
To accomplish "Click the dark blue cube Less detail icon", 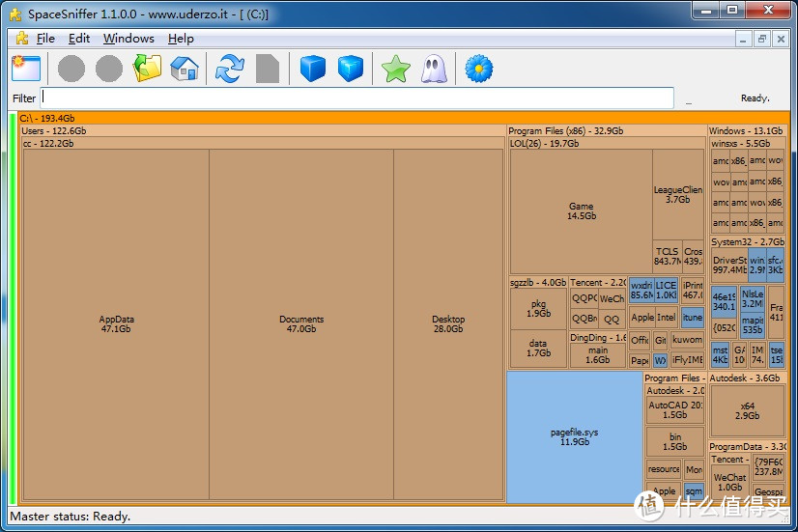I will pyautogui.click(x=312, y=69).
